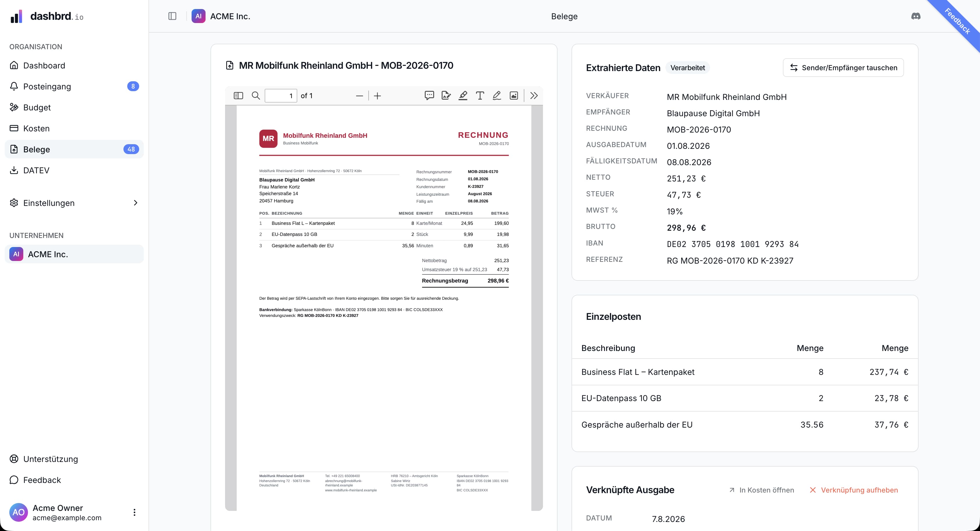
Task: Click the IBAN value DE02 3705 0198
Action: 733,244
